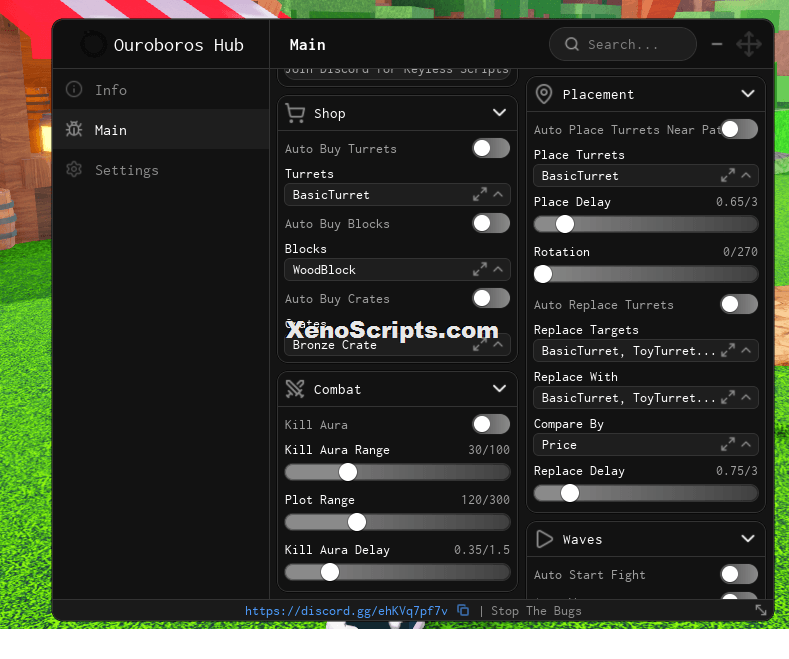Adjust the Place Delay slider
789x659 pixels.
(x=646, y=224)
